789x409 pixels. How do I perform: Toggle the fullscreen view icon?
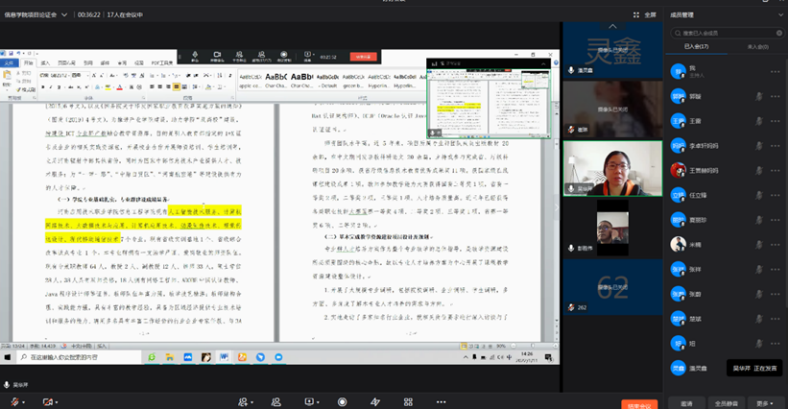coord(640,15)
